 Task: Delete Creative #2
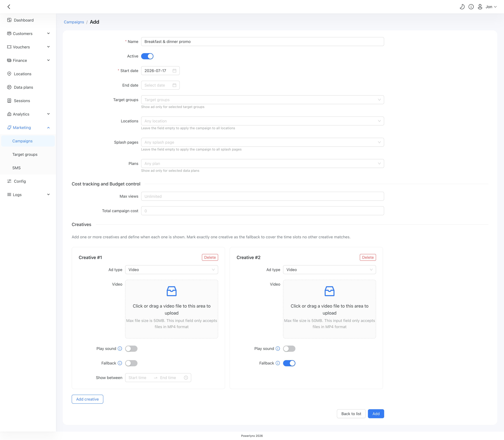click(x=368, y=257)
